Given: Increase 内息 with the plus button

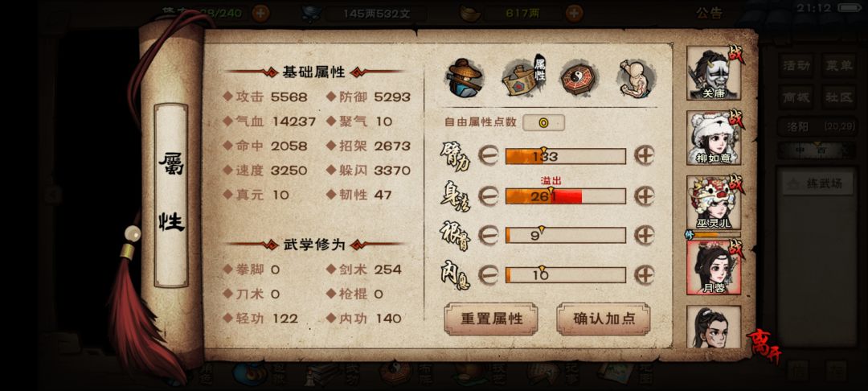Looking at the screenshot, I should coord(645,274).
